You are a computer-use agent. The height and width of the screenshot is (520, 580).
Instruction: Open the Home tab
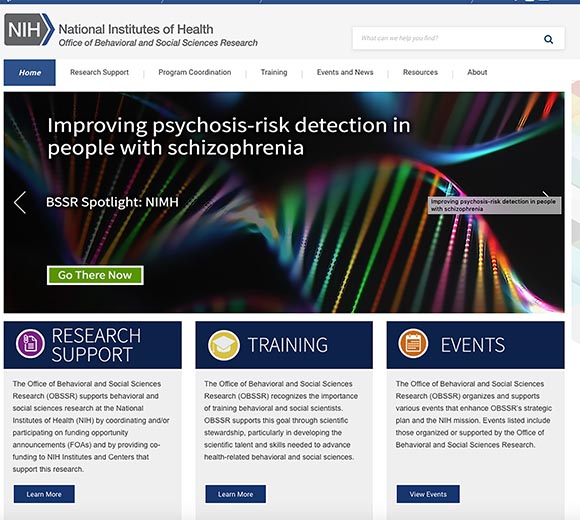click(30, 72)
